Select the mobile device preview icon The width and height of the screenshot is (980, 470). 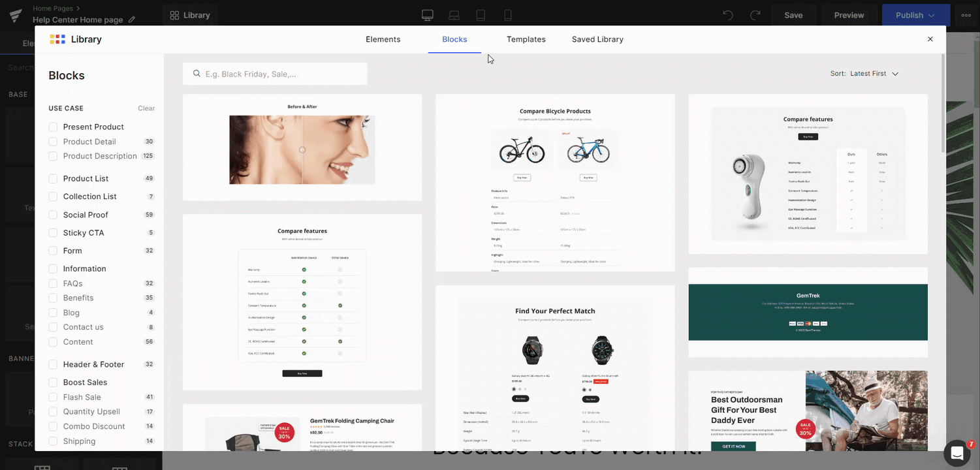(x=507, y=15)
